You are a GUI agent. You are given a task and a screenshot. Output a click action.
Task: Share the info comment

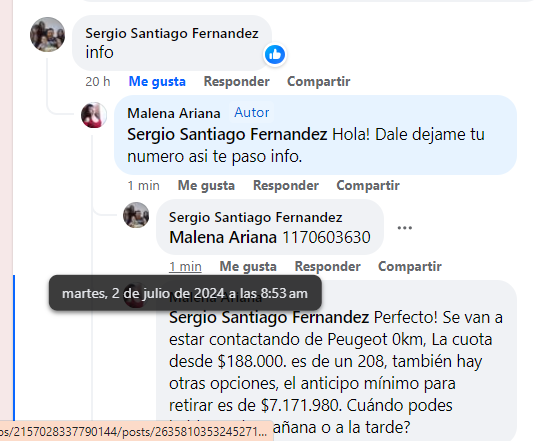[318, 81]
